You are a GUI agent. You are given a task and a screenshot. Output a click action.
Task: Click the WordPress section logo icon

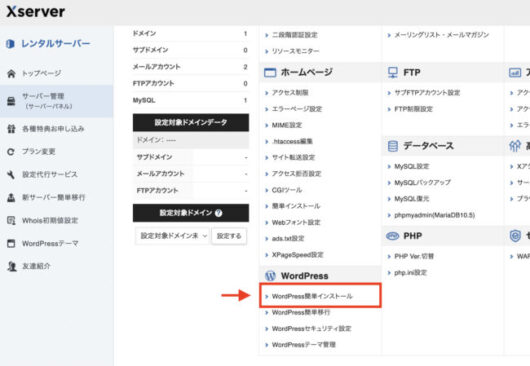tap(270, 276)
